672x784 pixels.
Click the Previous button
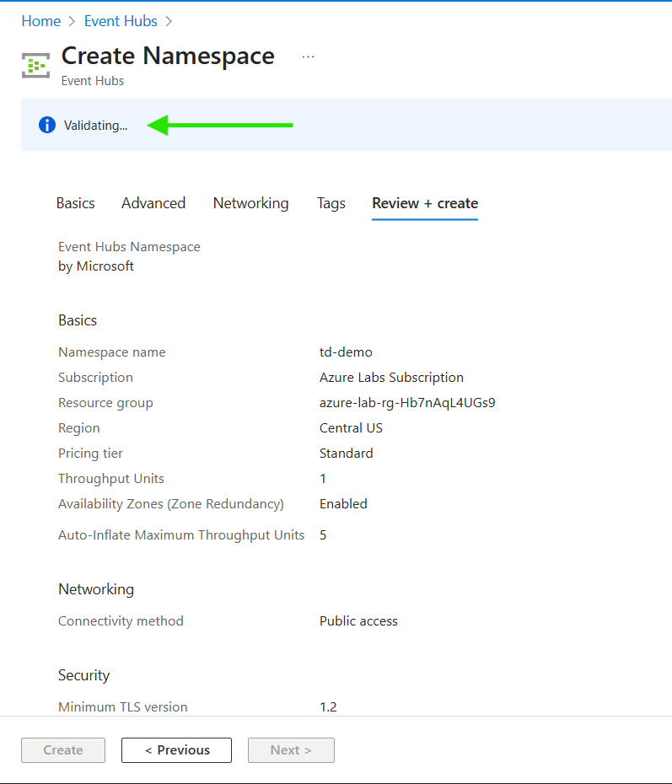(176, 750)
